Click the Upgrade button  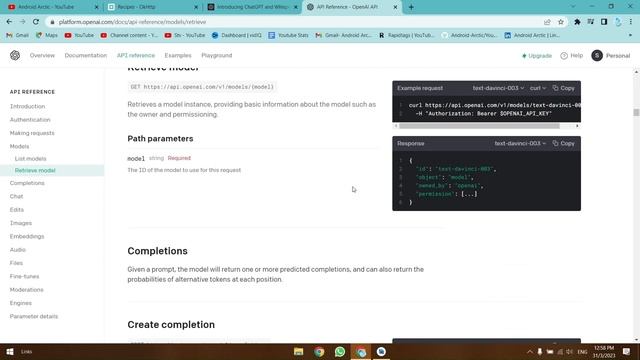pyautogui.click(x=537, y=56)
